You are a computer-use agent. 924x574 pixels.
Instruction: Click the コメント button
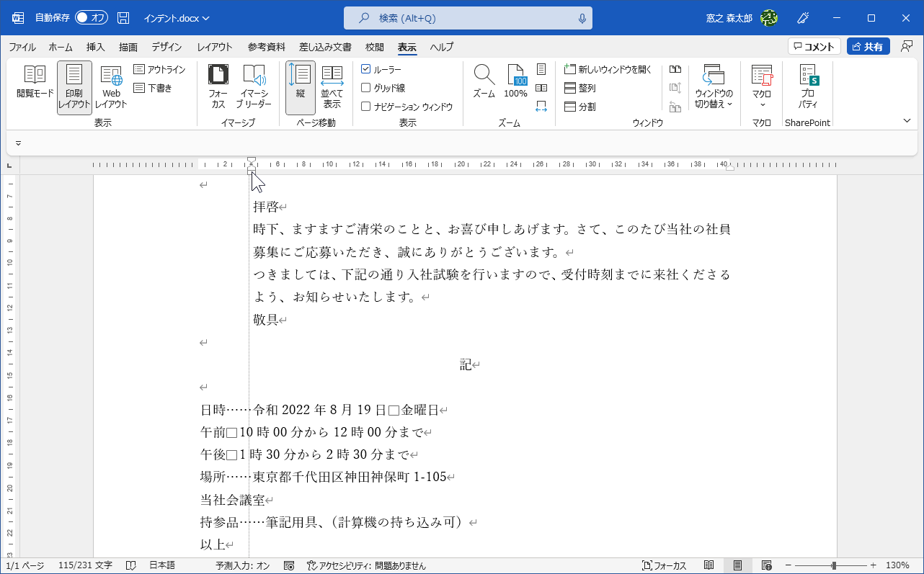[x=814, y=47]
